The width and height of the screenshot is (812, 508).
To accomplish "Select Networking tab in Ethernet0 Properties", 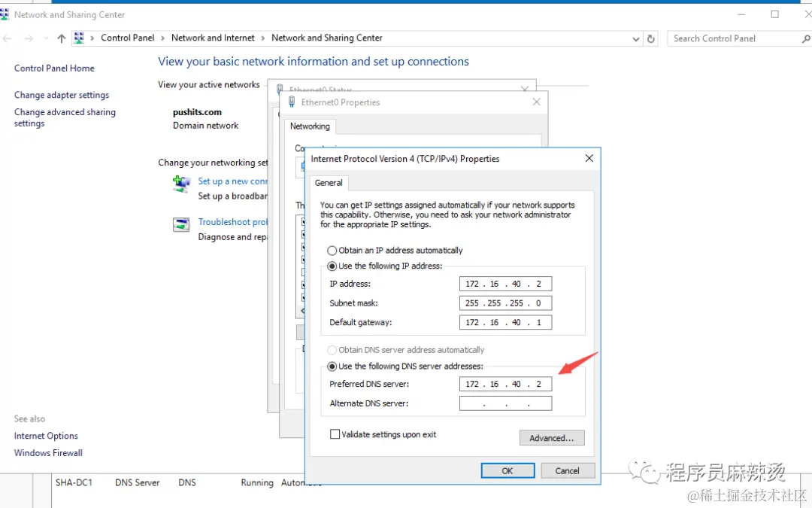I will 310,126.
